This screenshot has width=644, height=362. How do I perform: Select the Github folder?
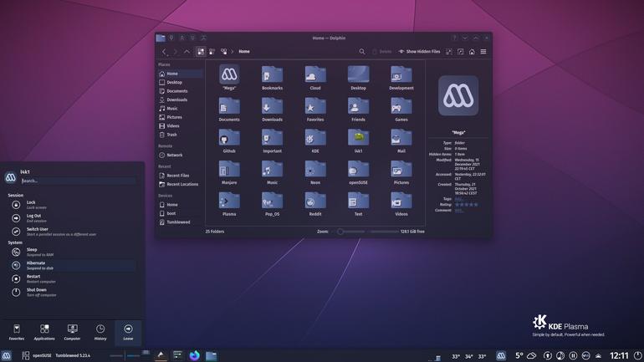point(229,140)
